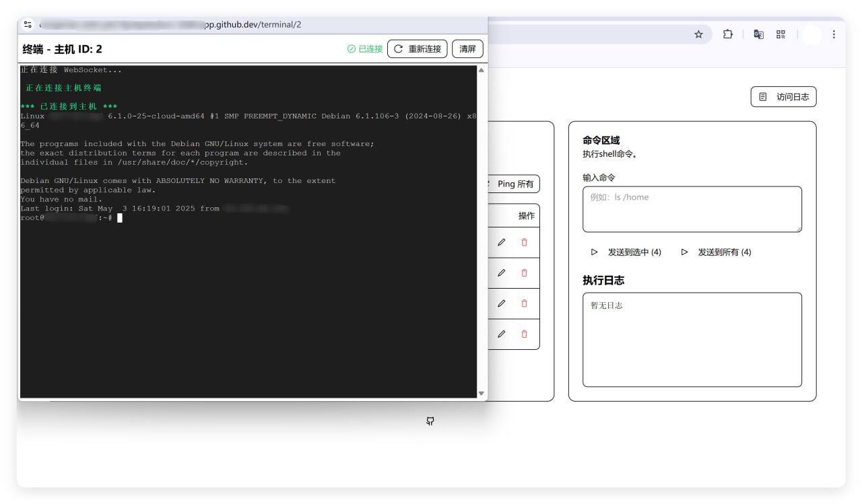Viewport: 862px width, 504px height.
Task: Open the browser profile avatar
Action: 811,34
